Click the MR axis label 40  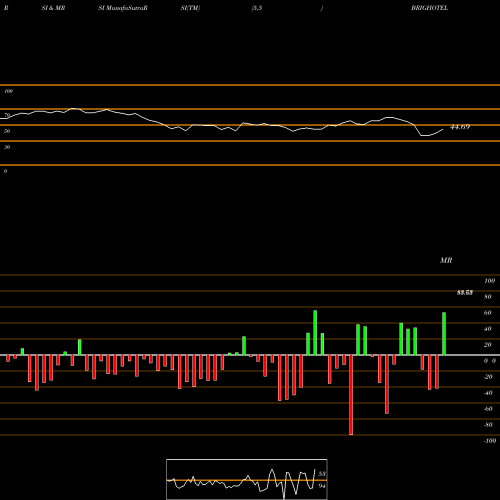click(488, 329)
